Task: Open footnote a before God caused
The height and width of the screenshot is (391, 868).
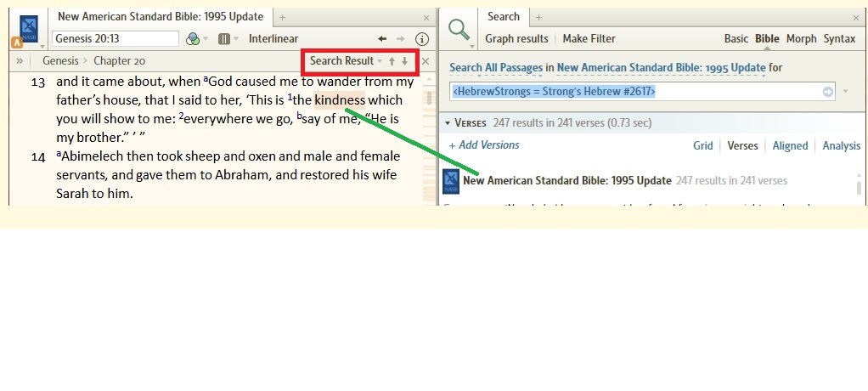Action: point(206,79)
